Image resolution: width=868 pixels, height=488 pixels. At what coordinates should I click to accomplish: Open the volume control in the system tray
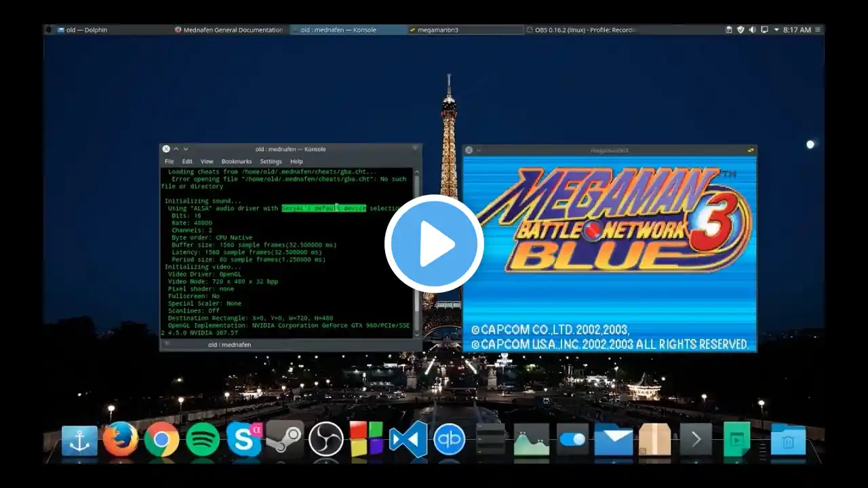click(x=753, y=30)
